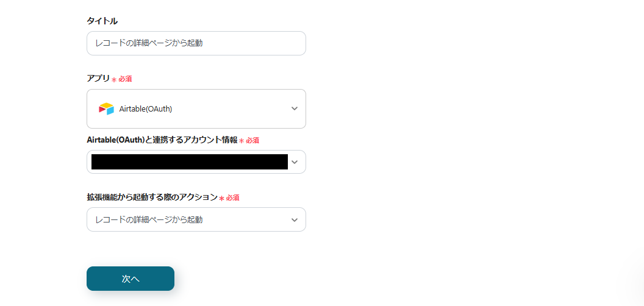Open the account info dropdown arrow
644x306 pixels.
click(295, 162)
